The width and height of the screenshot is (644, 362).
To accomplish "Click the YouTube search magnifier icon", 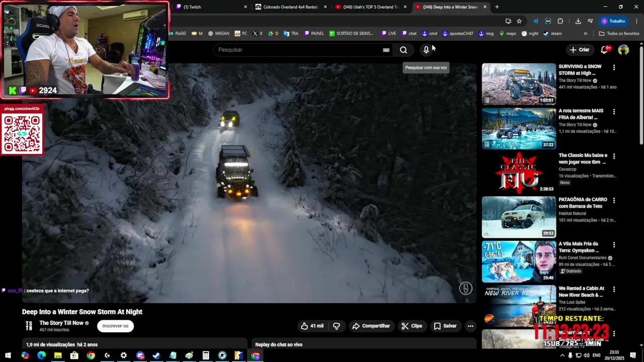I will pyautogui.click(x=404, y=50).
